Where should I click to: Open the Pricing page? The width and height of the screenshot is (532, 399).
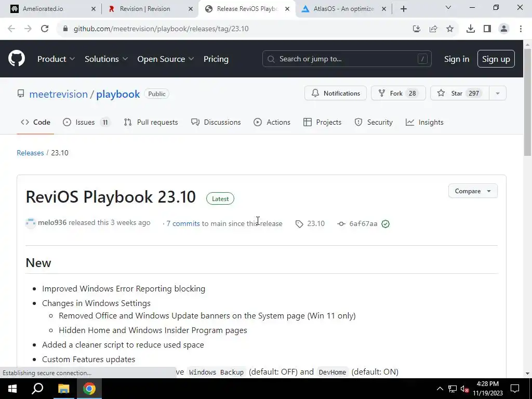pyautogui.click(x=216, y=59)
